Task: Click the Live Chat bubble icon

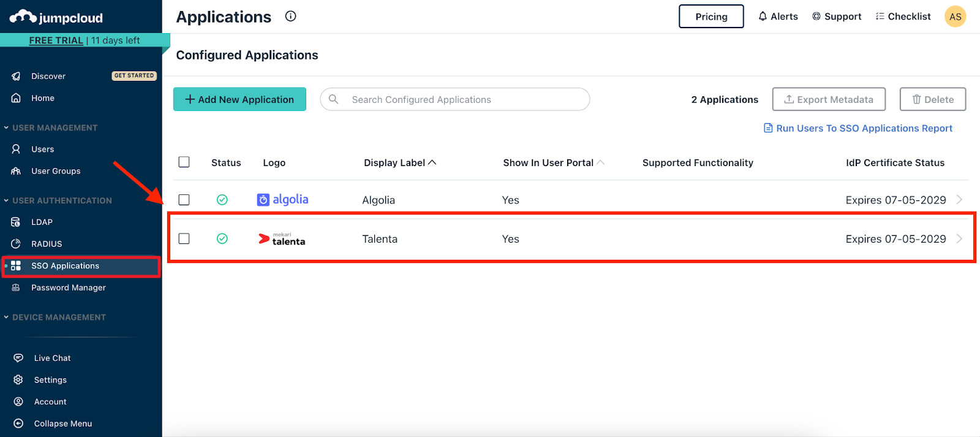Action: tap(18, 358)
